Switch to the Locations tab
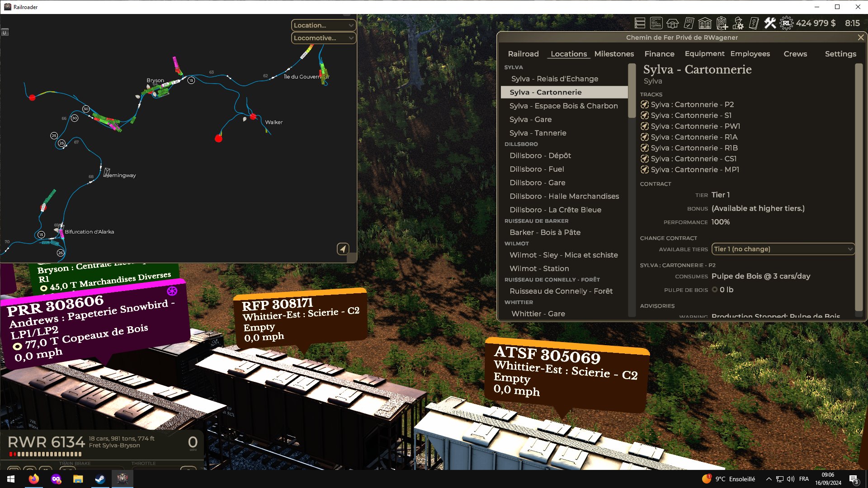The width and height of the screenshot is (868, 488). click(x=568, y=54)
